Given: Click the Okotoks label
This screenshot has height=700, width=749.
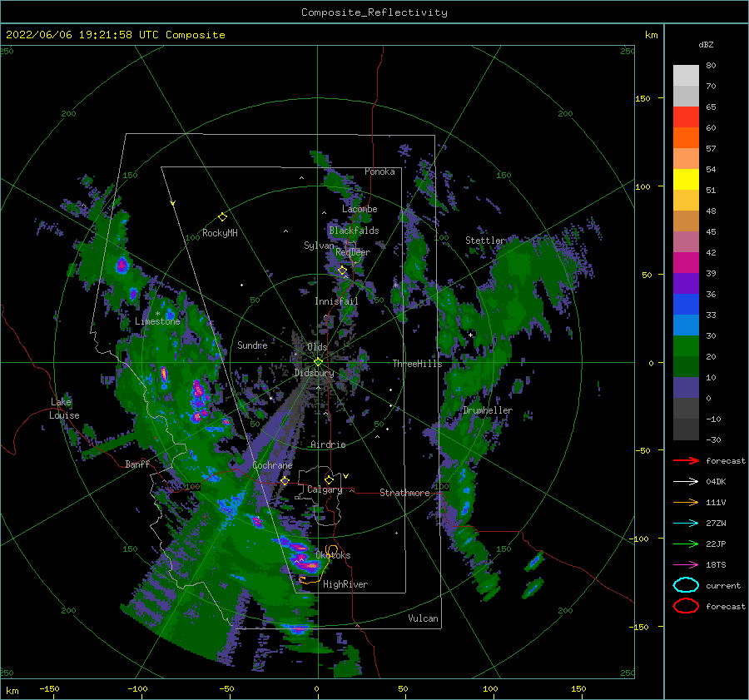Looking at the screenshot, I should pos(333,555).
